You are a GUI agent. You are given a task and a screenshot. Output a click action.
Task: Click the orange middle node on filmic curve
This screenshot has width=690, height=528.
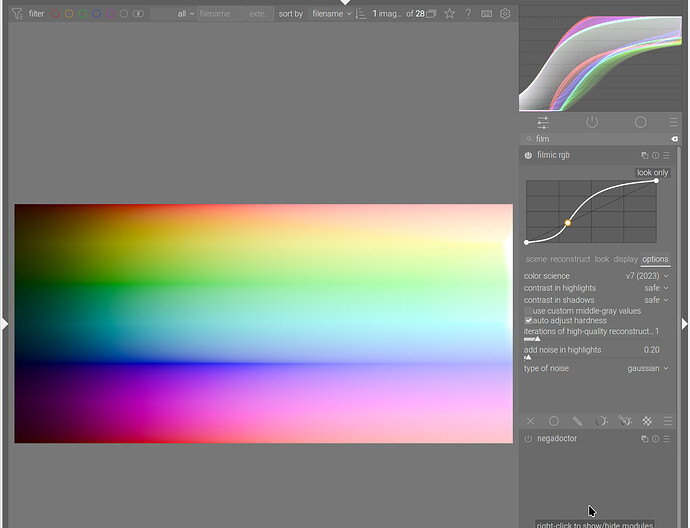click(x=568, y=223)
